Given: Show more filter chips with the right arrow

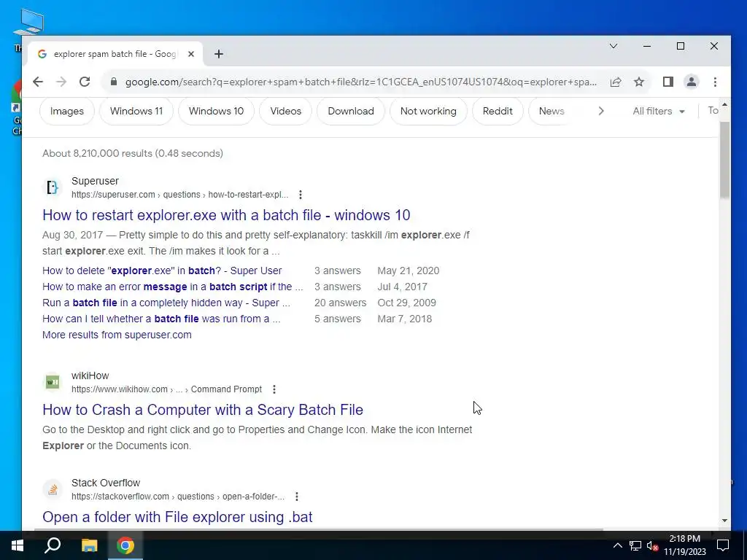Looking at the screenshot, I should pyautogui.click(x=601, y=111).
